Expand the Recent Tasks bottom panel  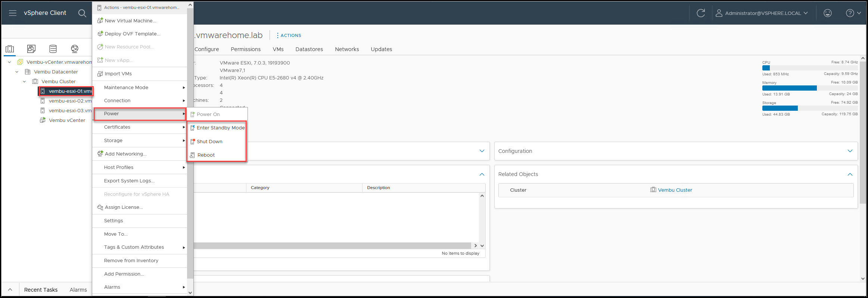10,289
